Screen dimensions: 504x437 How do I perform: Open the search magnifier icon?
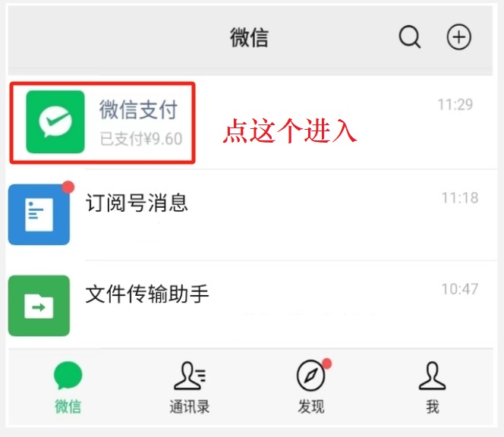[410, 36]
